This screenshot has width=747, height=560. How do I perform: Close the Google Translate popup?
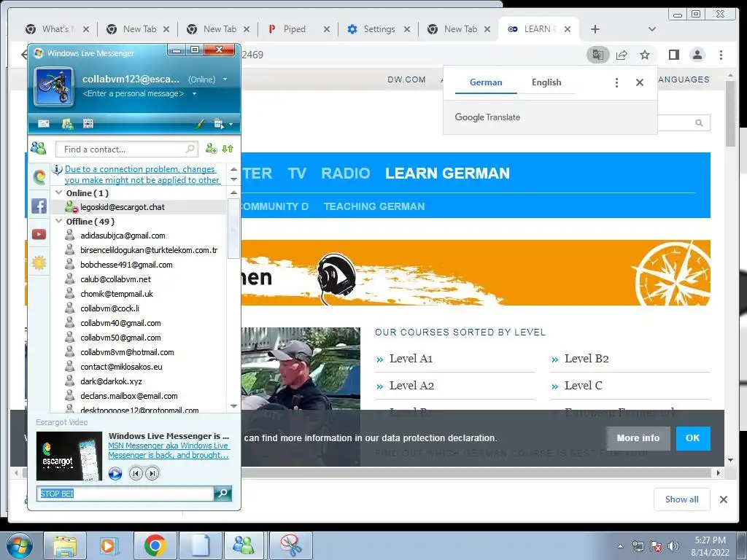[640, 82]
